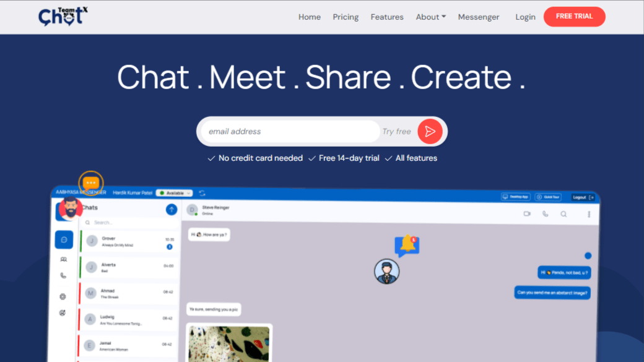Viewport: 644px width, 362px height.
Task: Select the contacts icon in left sidebar
Action: [63, 259]
